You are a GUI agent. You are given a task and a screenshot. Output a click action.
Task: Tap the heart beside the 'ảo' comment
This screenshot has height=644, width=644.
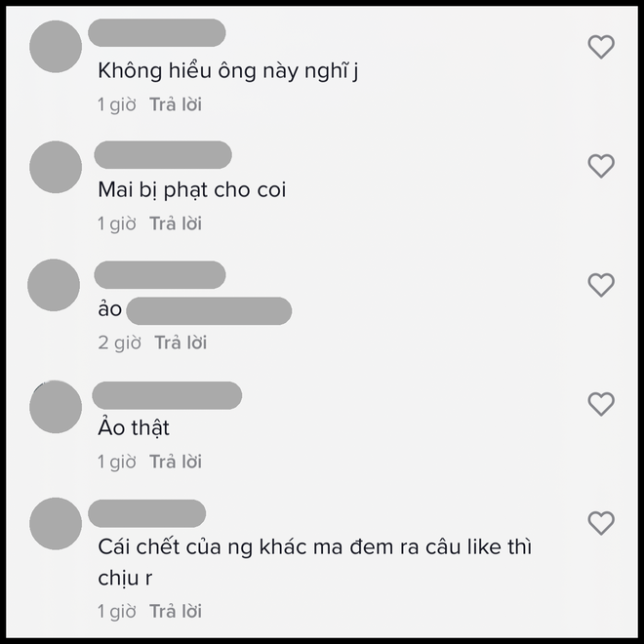tap(601, 285)
